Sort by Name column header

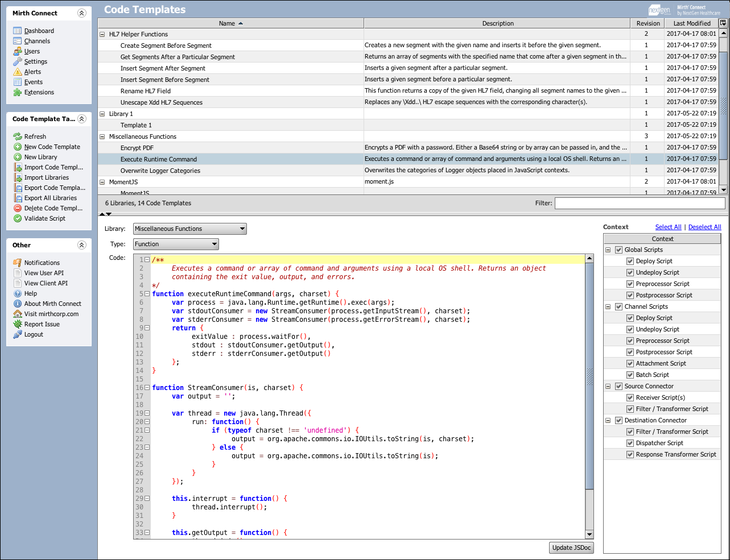coord(230,23)
